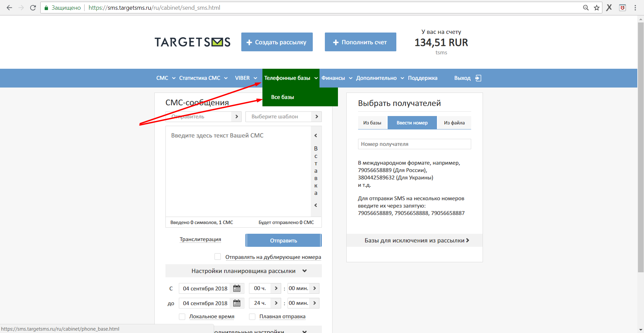Image resolution: width=644 pixels, height=333 pixels.
Task: Click the browser back arrow
Action: pyautogui.click(x=9, y=8)
